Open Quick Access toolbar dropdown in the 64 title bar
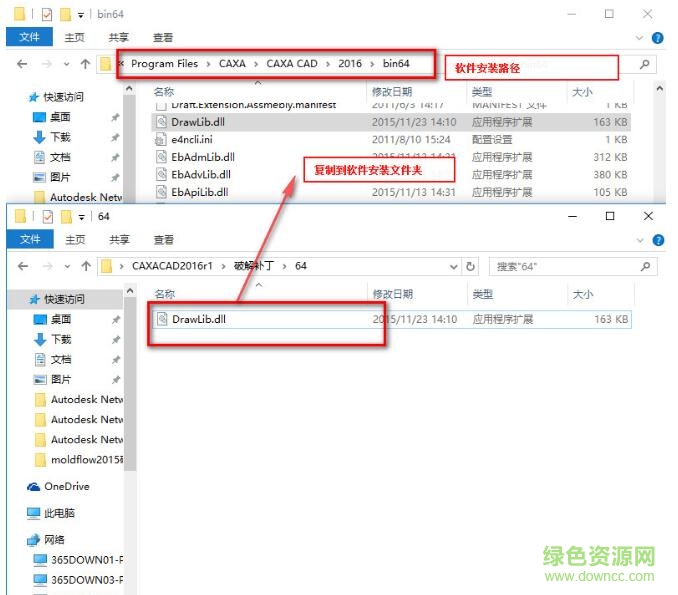The width and height of the screenshot is (678, 595). 81,218
